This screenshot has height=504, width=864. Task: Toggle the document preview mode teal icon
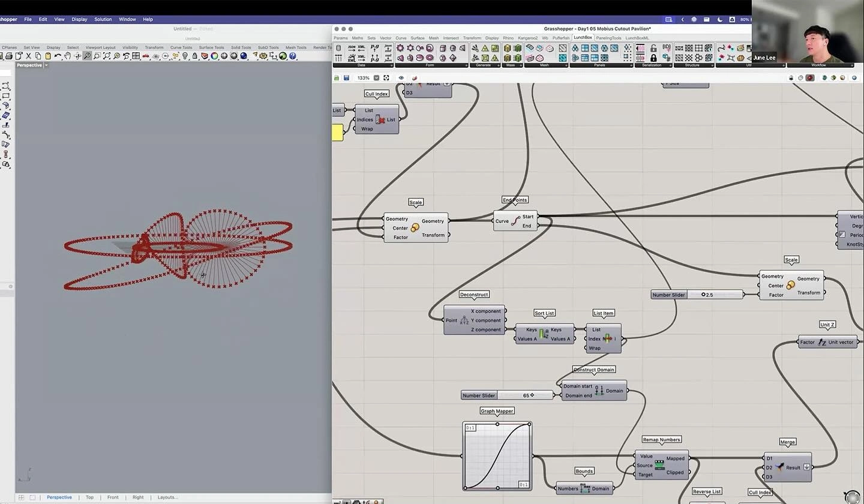pos(824,77)
